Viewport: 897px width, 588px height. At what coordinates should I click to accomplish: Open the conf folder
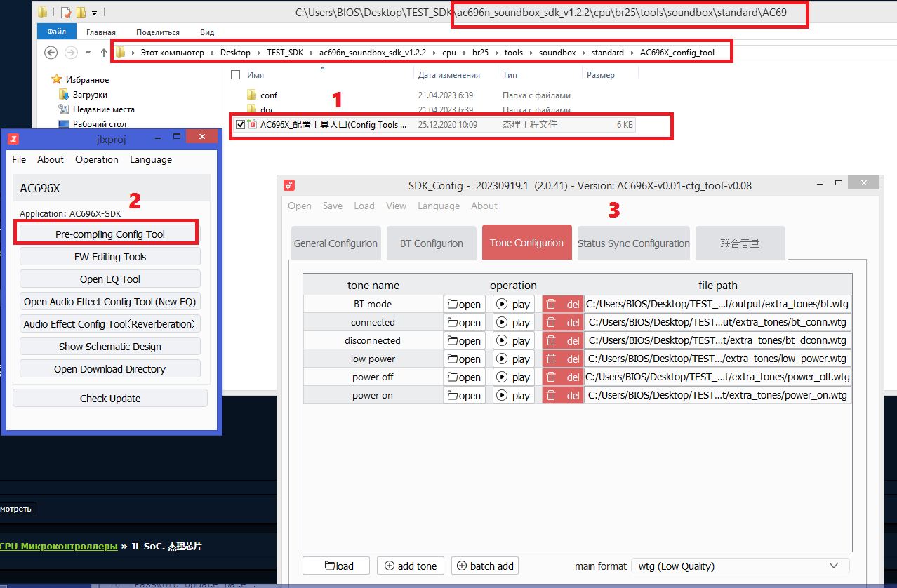pyautogui.click(x=269, y=95)
